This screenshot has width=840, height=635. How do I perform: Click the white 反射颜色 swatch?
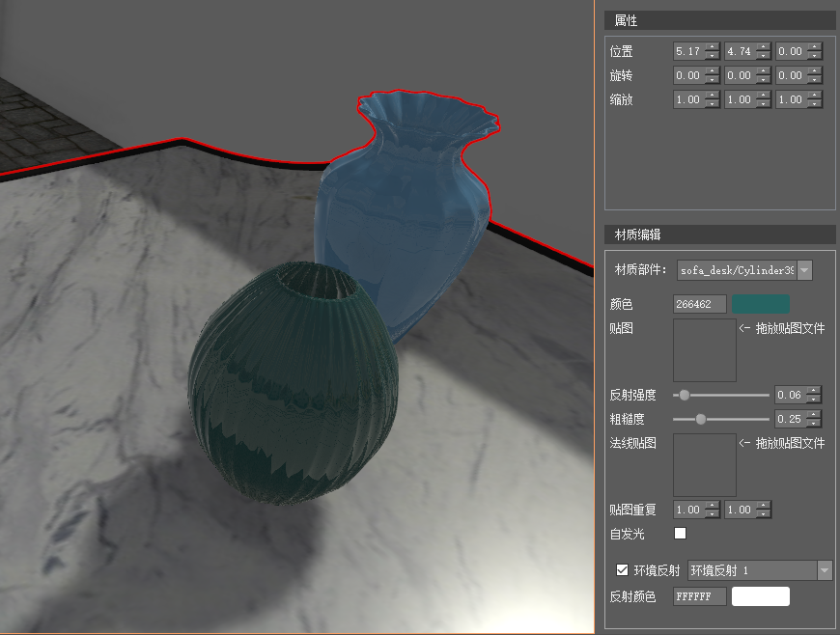point(760,596)
